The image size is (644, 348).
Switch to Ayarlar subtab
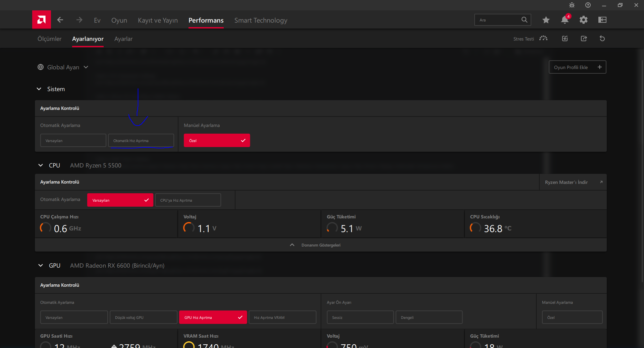[123, 39]
